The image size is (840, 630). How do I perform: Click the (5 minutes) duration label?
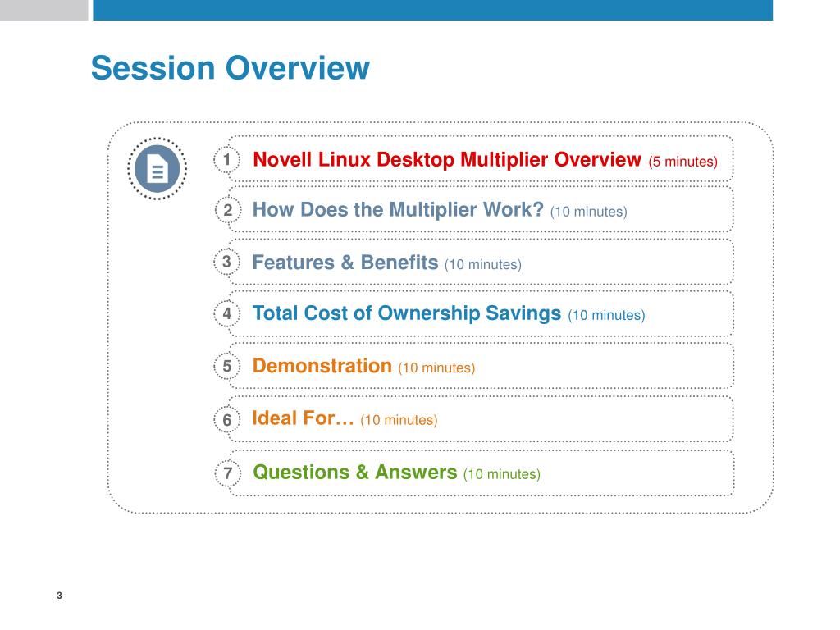(683, 162)
